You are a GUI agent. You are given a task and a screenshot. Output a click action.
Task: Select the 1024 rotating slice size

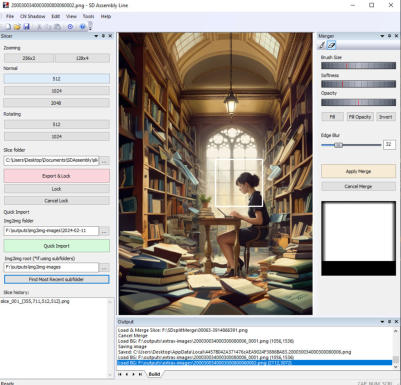(x=57, y=137)
